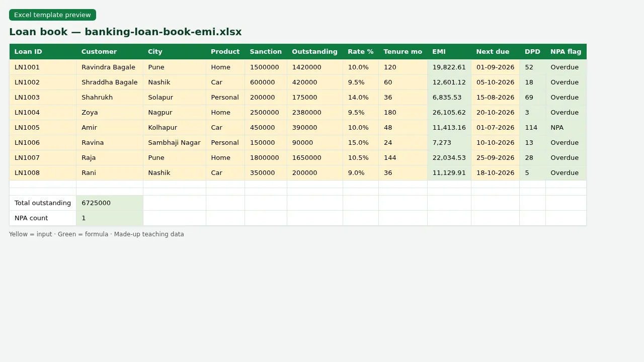Screen dimensions: 644x362
Task: Click the NPA count value 1
Action: 110,218
